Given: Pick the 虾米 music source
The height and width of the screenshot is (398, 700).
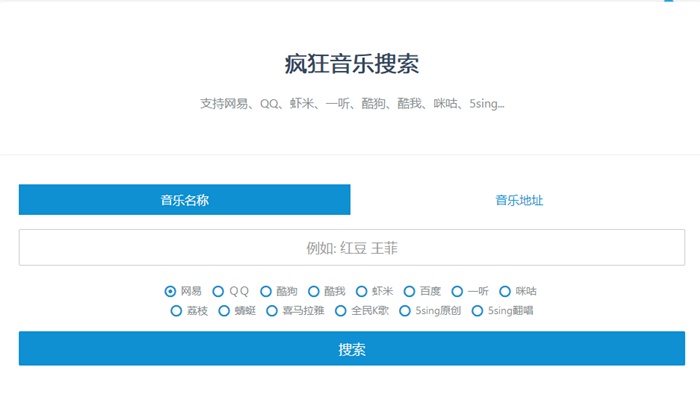Looking at the screenshot, I should (361, 291).
